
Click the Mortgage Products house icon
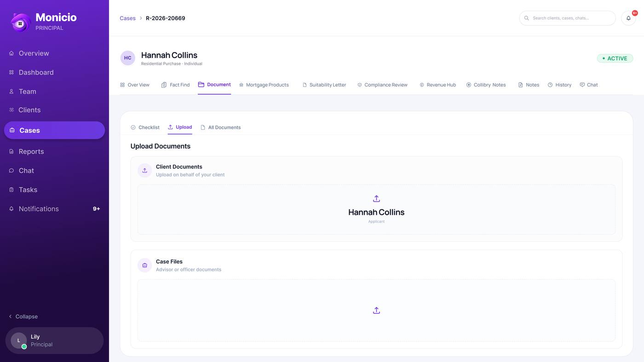click(x=241, y=85)
